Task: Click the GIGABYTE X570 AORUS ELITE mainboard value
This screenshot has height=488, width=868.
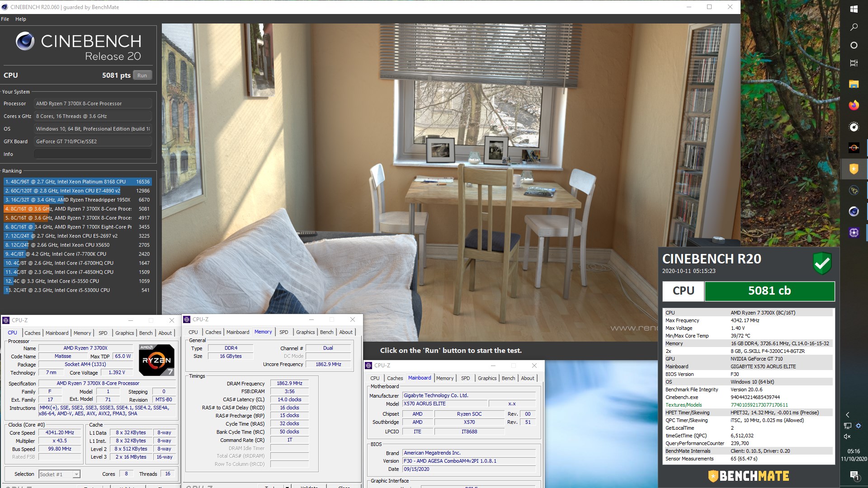Action: (x=763, y=366)
